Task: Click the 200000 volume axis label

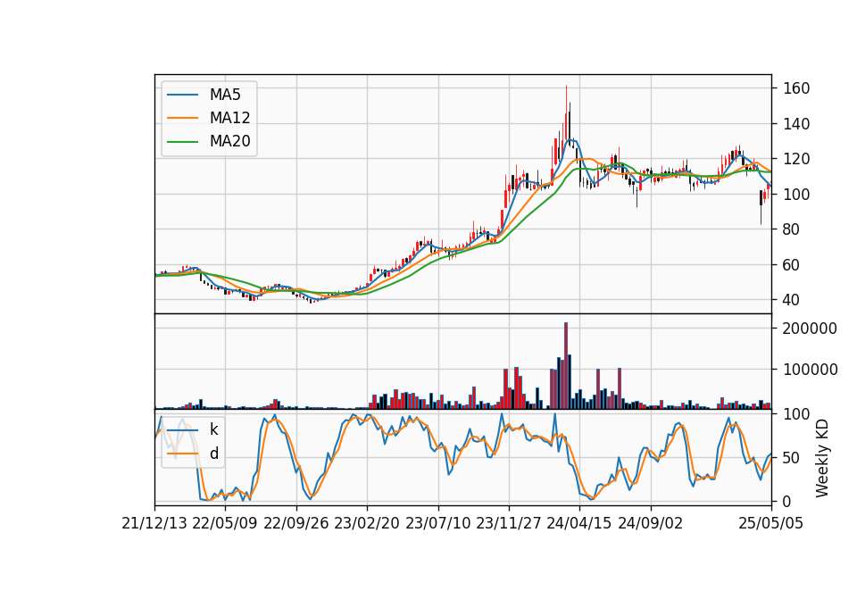Action: coord(810,329)
